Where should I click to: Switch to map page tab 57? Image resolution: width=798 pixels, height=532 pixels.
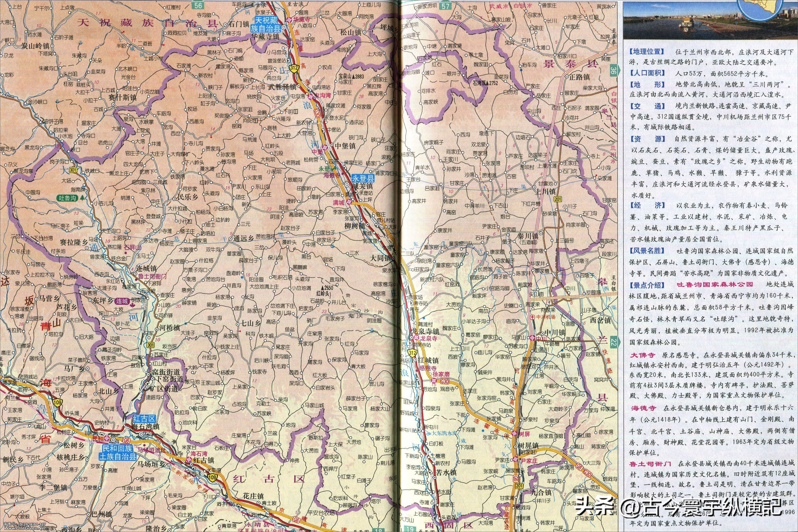tap(446, 5)
